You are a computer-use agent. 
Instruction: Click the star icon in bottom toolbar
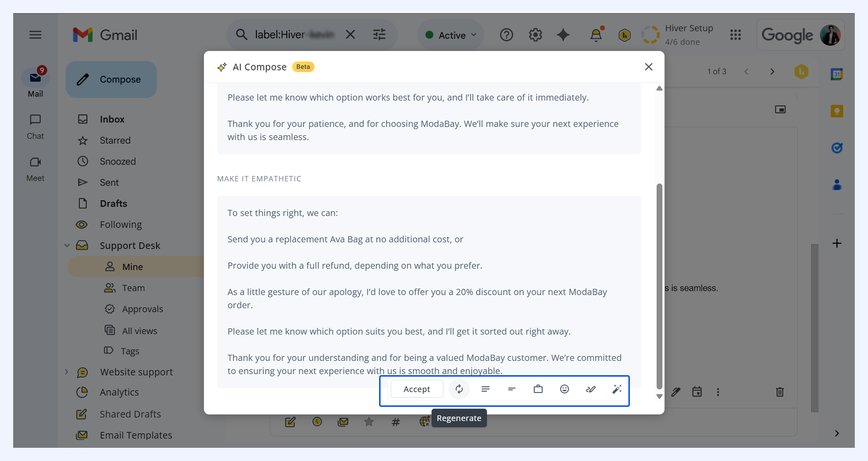pos(369,422)
